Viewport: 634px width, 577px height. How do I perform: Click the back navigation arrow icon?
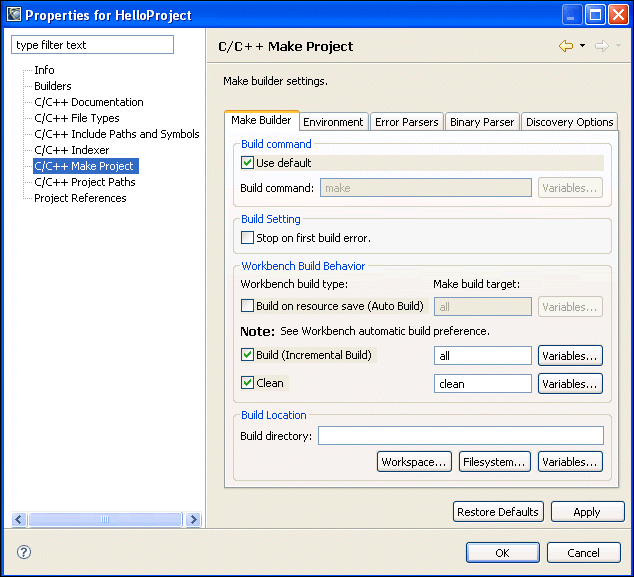pyautogui.click(x=566, y=46)
